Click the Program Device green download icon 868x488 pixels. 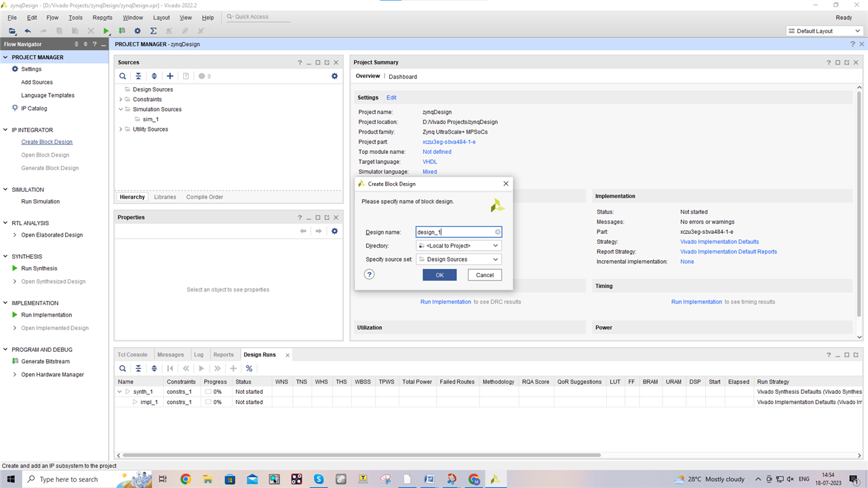(122, 31)
